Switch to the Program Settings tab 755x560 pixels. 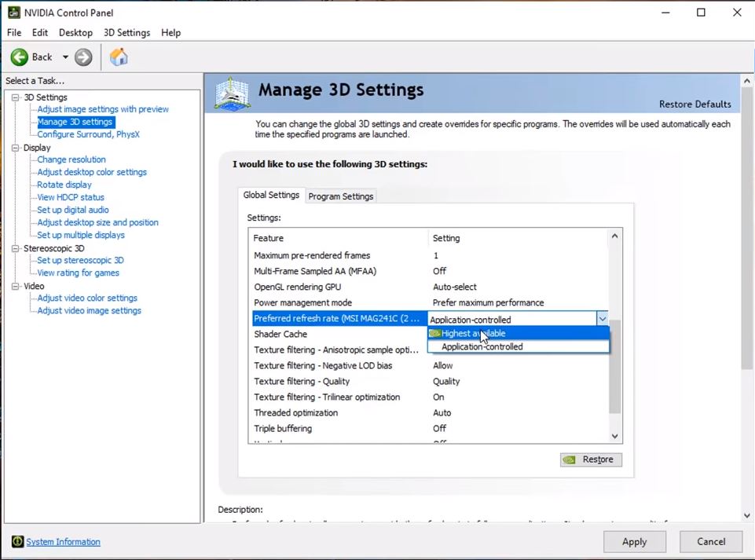click(x=340, y=196)
